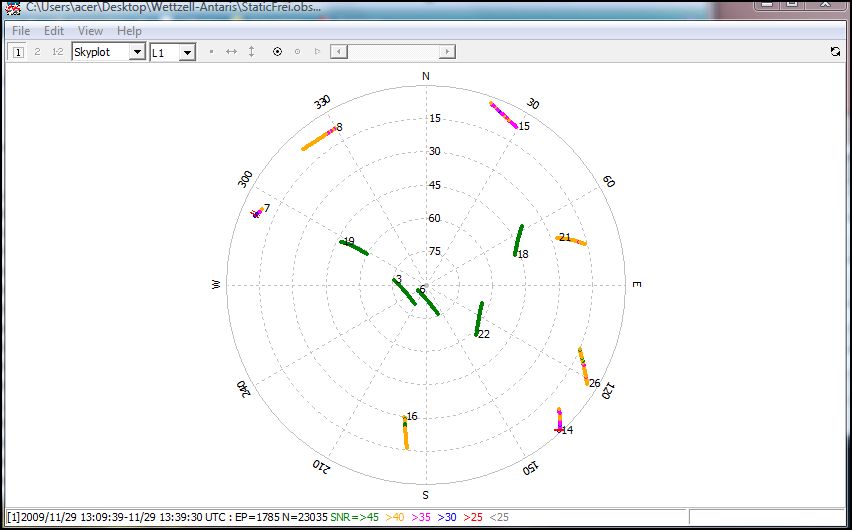Click the fit vertical range icon
The image size is (852, 530).
point(251,52)
